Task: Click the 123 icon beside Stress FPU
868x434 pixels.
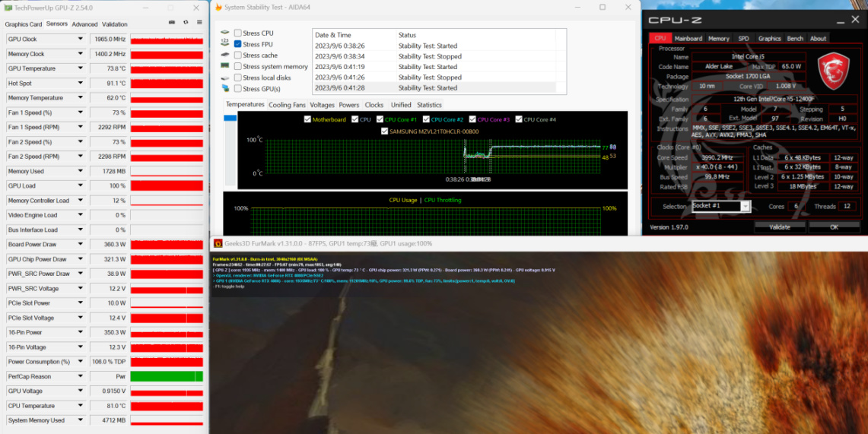Action: point(224,44)
